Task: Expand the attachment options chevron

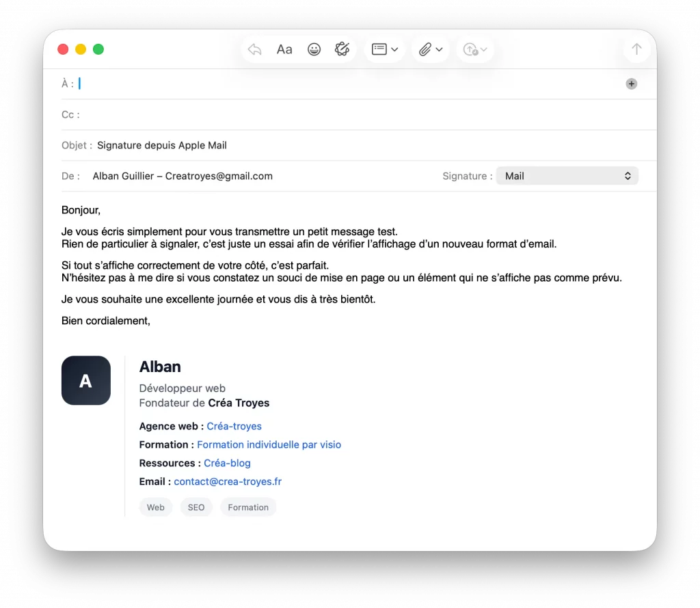Action: click(440, 49)
